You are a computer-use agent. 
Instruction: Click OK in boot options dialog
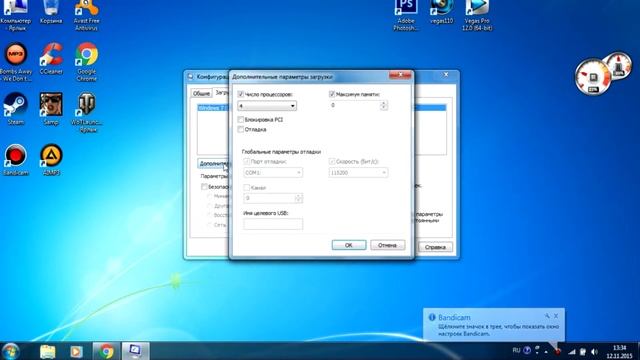pyautogui.click(x=349, y=245)
